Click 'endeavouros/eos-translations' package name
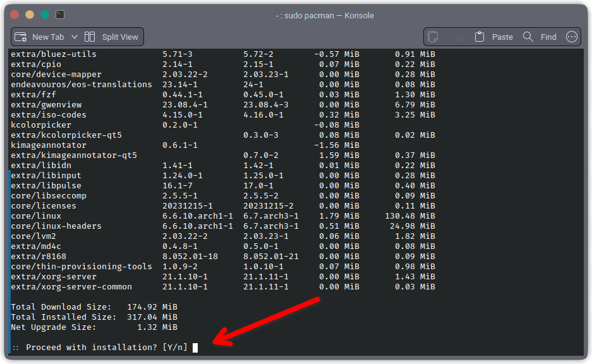This screenshot has width=592, height=364. coord(82,84)
